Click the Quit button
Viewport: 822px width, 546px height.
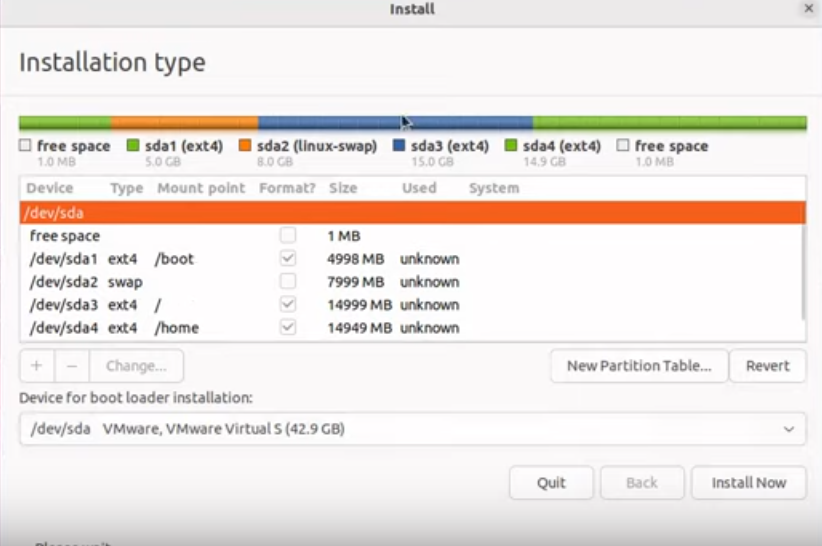tap(551, 483)
